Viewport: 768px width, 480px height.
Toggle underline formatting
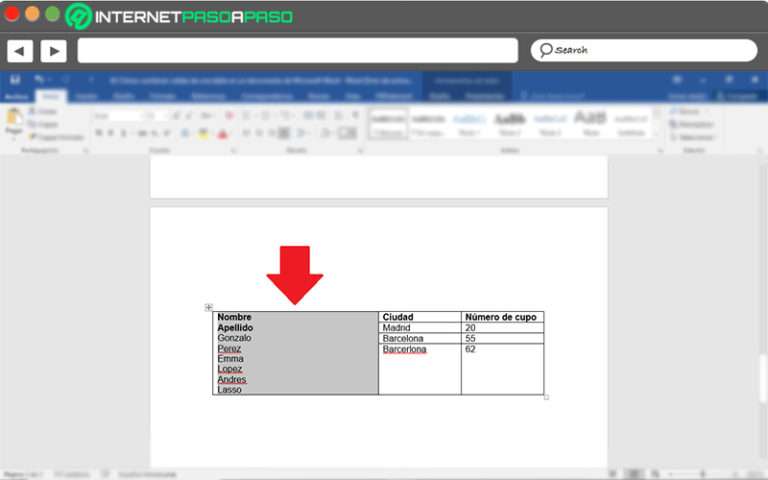coord(124,133)
